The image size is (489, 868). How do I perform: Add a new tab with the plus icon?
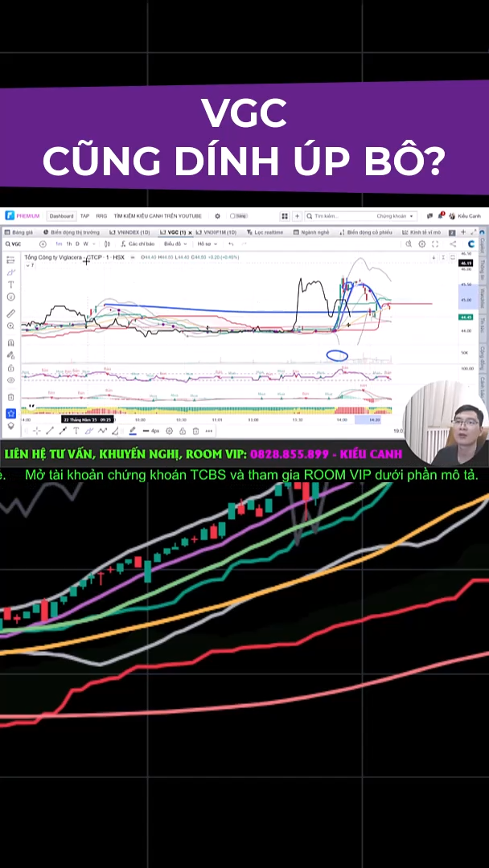pyautogui.click(x=463, y=232)
